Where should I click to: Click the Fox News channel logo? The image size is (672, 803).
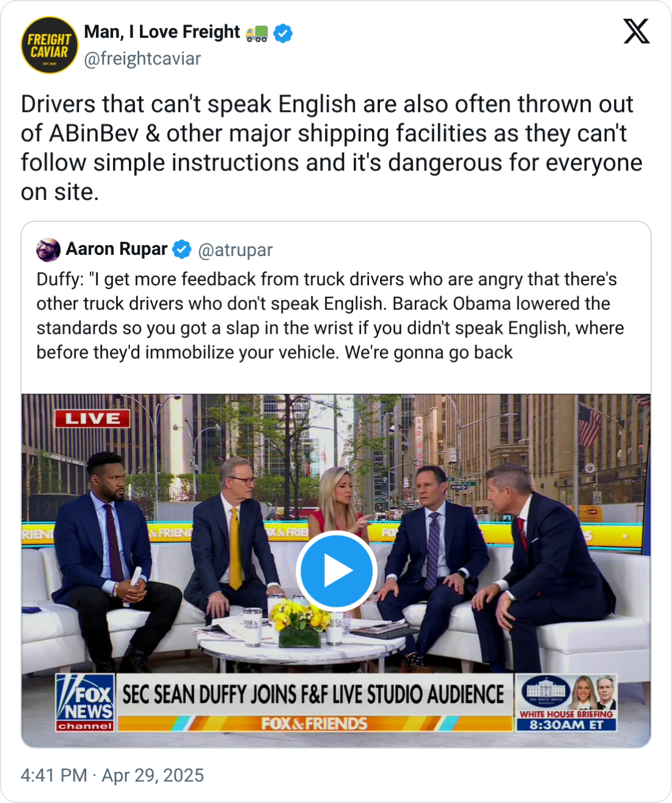pos(86,703)
